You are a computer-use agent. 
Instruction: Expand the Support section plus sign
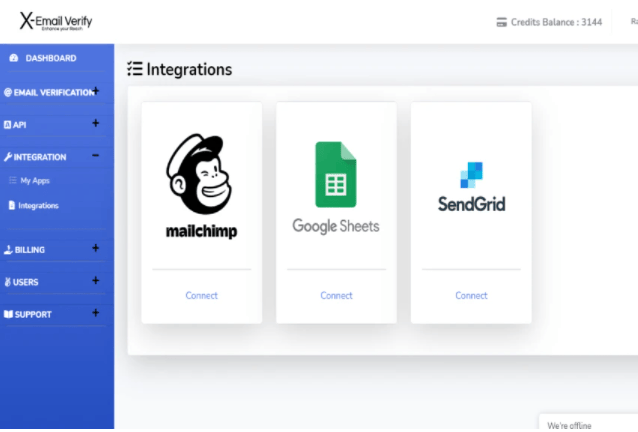point(95,313)
